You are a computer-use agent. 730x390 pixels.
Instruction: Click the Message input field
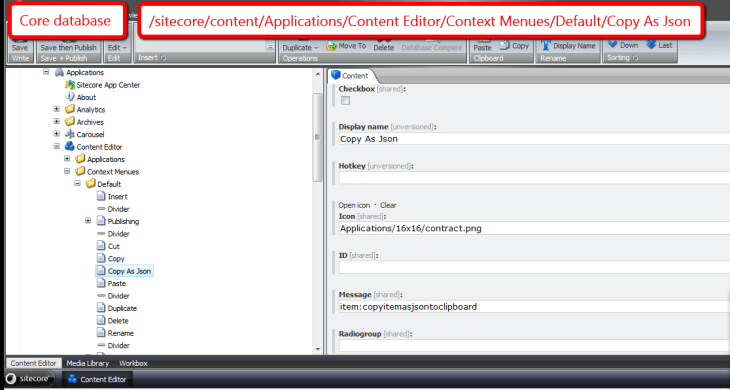[534, 306]
